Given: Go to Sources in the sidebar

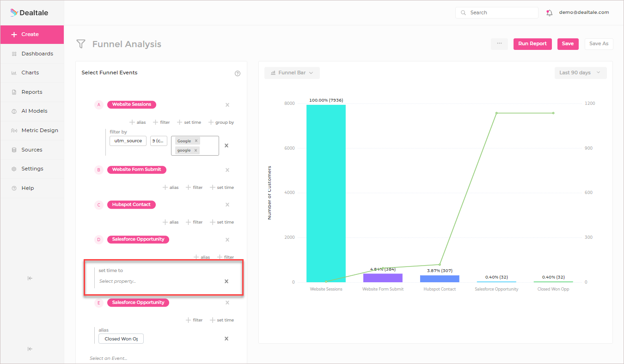Looking at the screenshot, I should click(x=32, y=150).
